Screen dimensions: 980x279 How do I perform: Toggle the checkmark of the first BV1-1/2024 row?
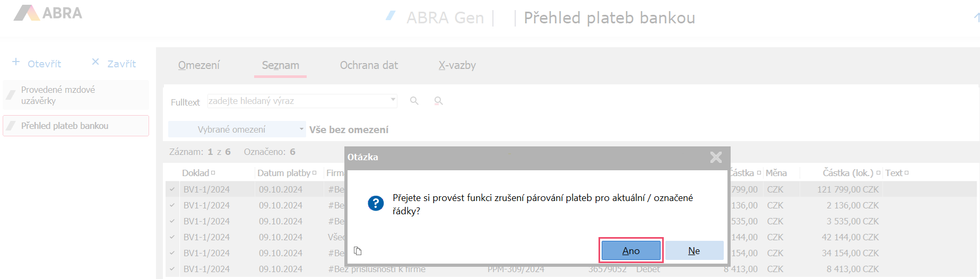172,189
